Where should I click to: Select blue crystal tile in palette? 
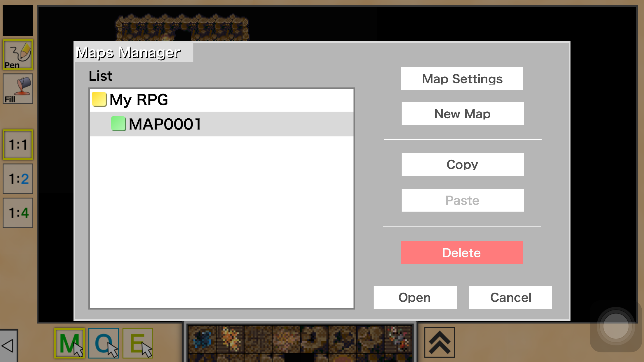pos(202,339)
